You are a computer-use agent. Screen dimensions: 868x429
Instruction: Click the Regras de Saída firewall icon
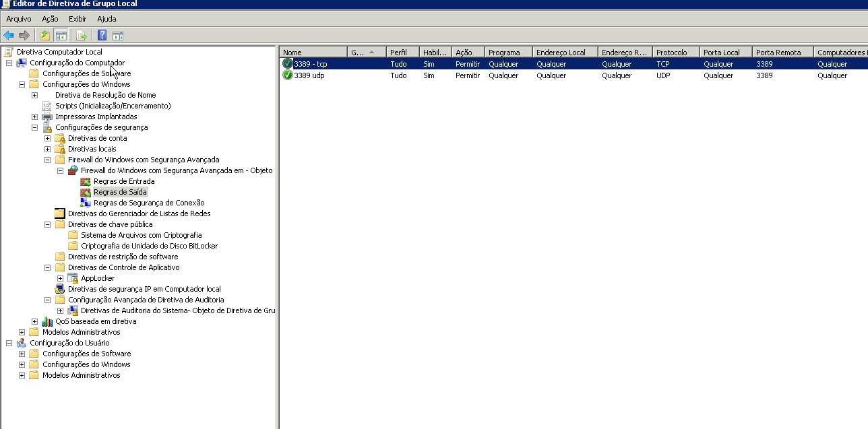click(x=86, y=192)
